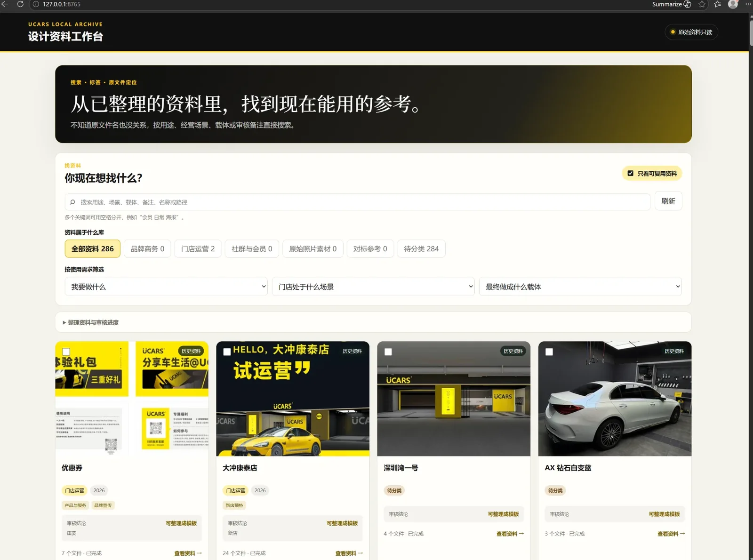Open the 大冲康泰店 thumbnail image

click(x=293, y=399)
